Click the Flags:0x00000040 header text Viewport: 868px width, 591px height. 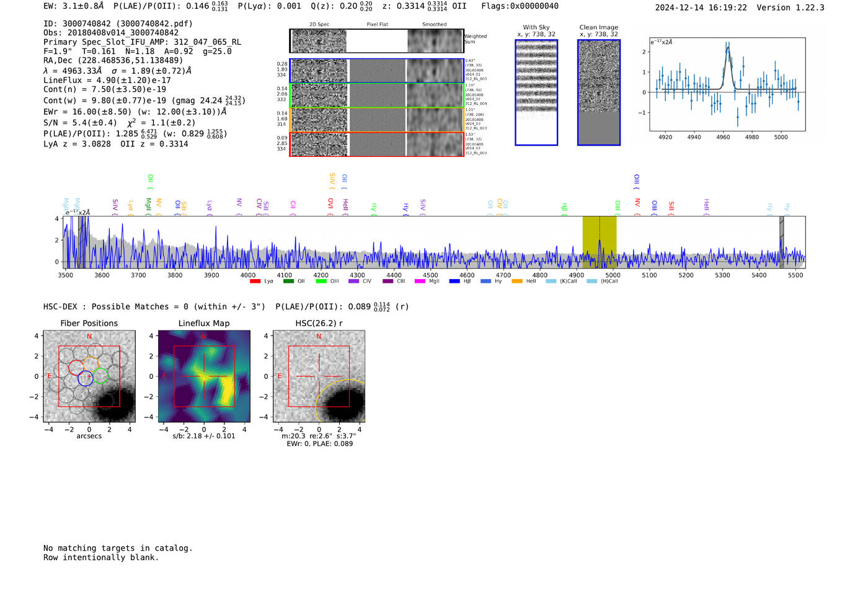tap(520, 6)
